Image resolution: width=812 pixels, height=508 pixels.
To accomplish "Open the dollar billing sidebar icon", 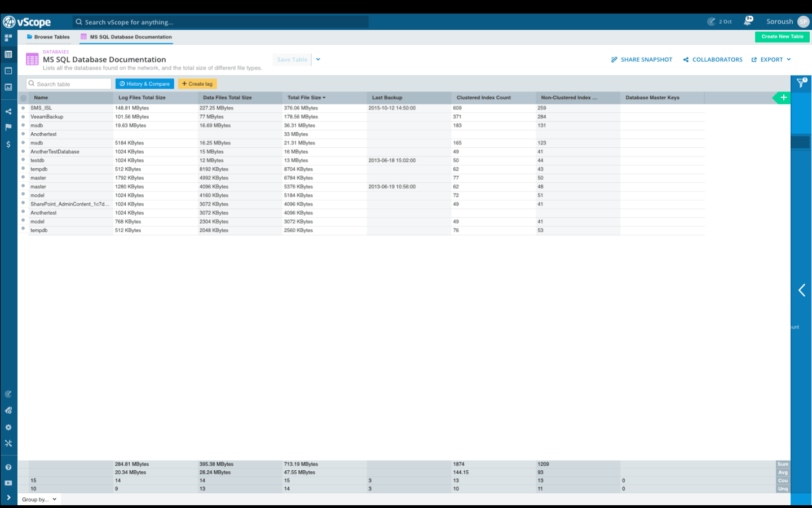I will point(8,144).
